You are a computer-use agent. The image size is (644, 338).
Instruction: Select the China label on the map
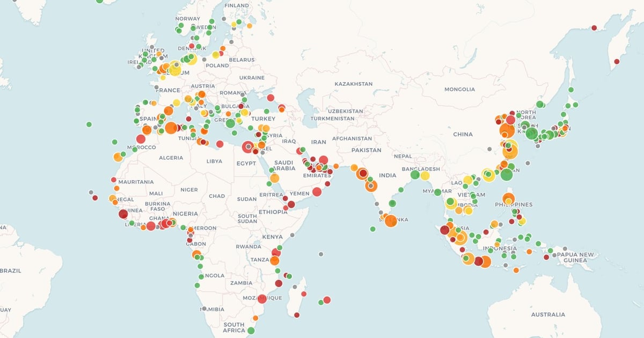pos(463,135)
